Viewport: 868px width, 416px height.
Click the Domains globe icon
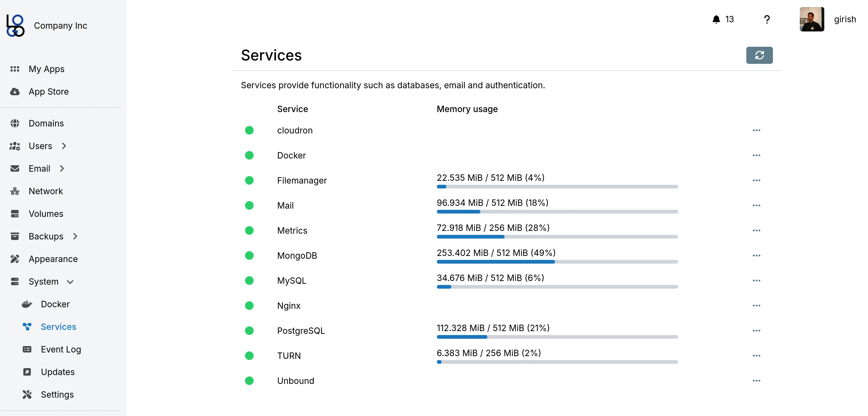[x=15, y=123]
